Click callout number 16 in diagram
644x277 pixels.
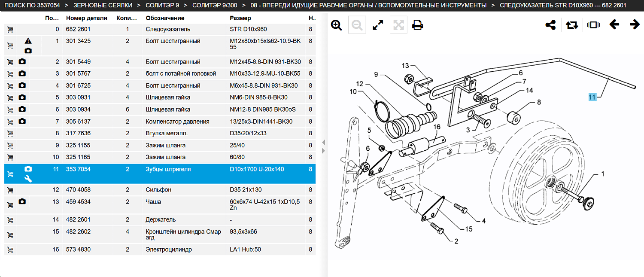point(437,127)
